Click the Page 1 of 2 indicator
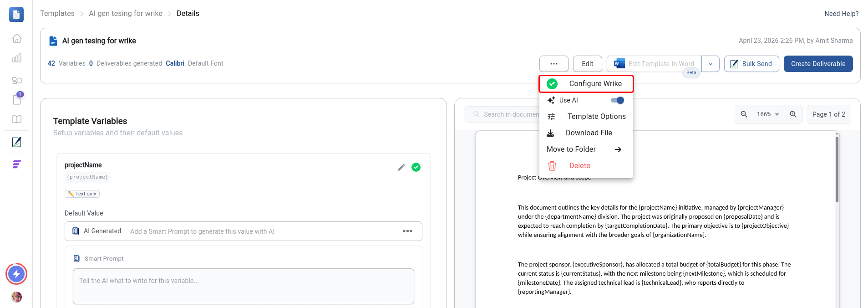The width and height of the screenshot is (868, 308). pos(829,114)
